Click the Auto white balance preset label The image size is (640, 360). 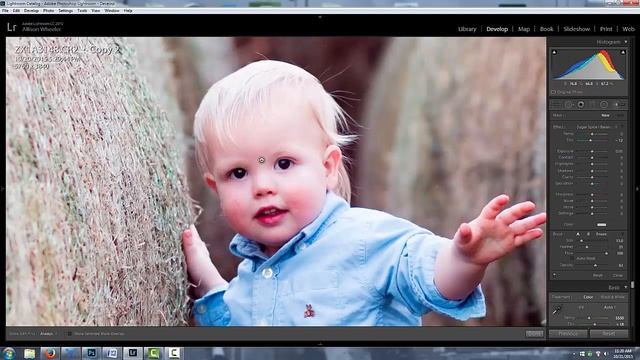(609, 307)
